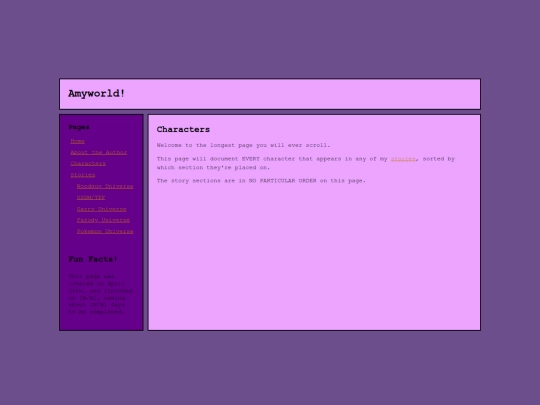The image size is (540, 405).
Task: Open the Garry Universe link
Action: point(101,209)
